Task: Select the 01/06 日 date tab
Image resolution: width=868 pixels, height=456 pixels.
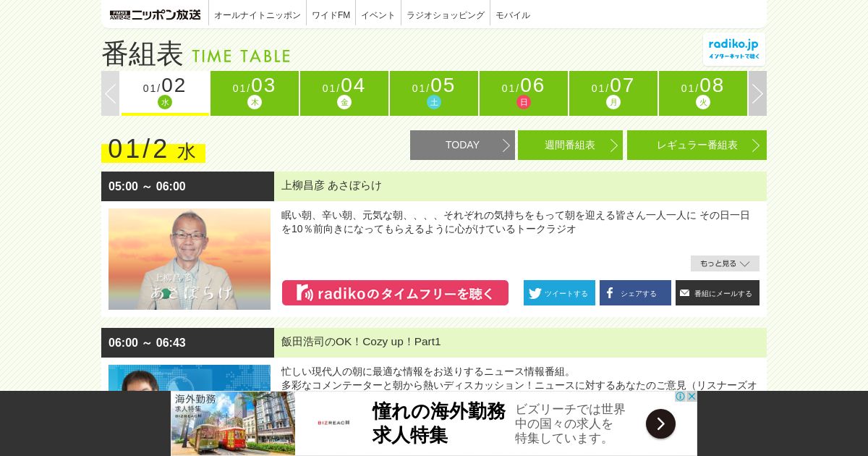Action: (524, 93)
